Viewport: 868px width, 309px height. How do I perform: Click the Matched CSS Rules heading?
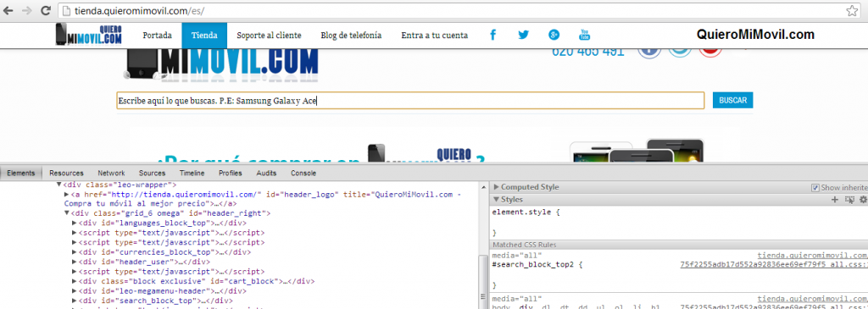coord(524,245)
